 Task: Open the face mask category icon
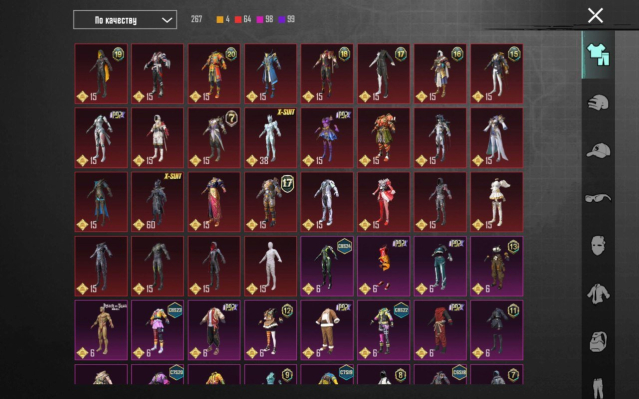pyautogui.click(x=598, y=245)
